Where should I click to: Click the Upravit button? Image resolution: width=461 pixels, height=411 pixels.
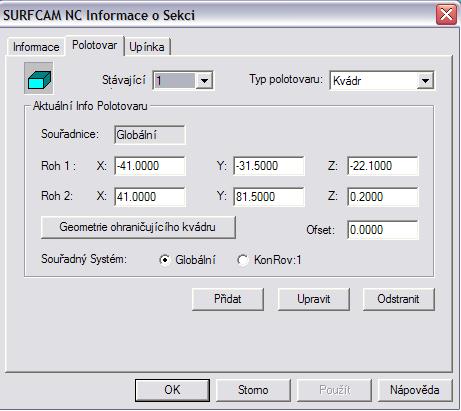[314, 299]
